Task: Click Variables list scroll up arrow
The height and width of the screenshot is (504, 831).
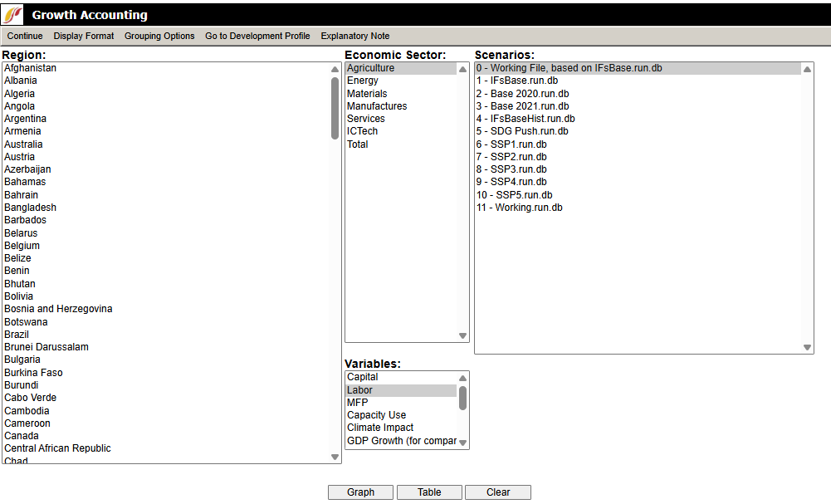Action: [x=463, y=379]
